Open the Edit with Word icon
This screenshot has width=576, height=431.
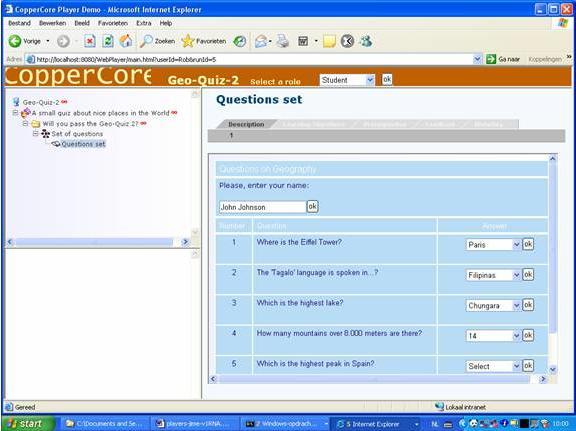303,41
